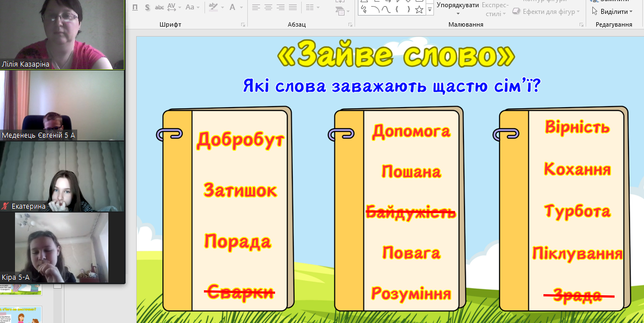Open font color dropdown arrow
The width and height of the screenshot is (644, 323).
point(242,7)
